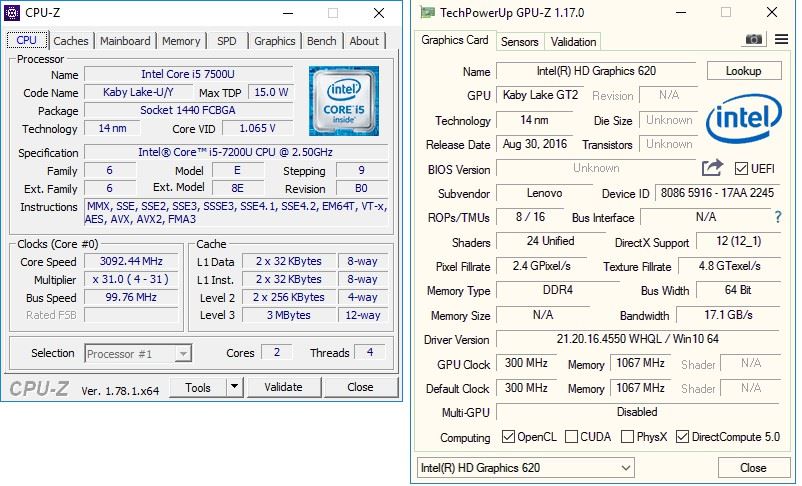Viewport: 802px width, 486px height.
Task: Click the Package Socket 1440 FCBGA value
Action: pyautogui.click(x=189, y=110)
